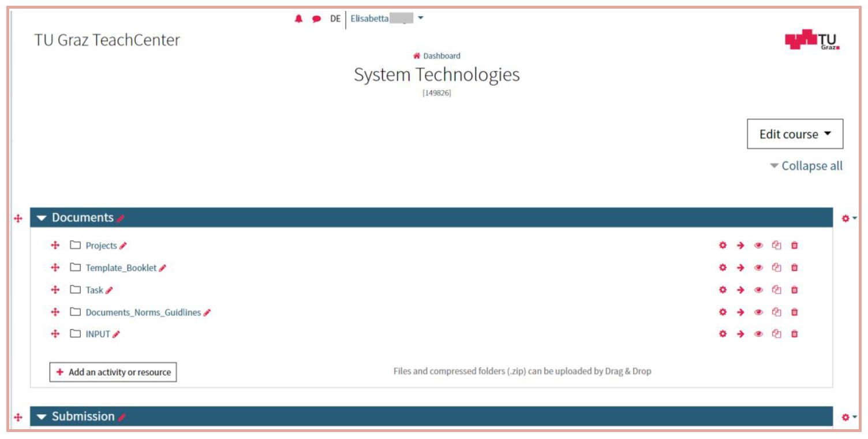
Task: Edit the INPUT title via pencil icon
Action: click(116, 334)
